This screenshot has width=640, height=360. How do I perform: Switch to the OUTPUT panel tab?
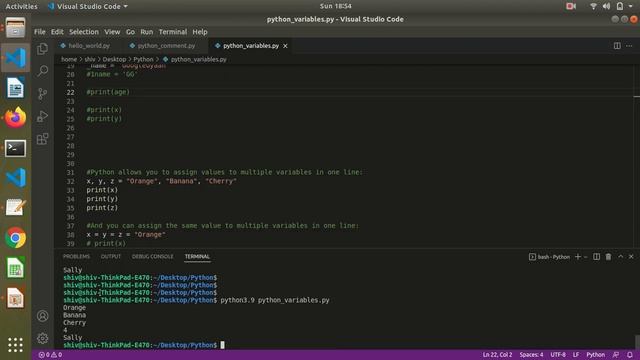(x=111, y=257)
